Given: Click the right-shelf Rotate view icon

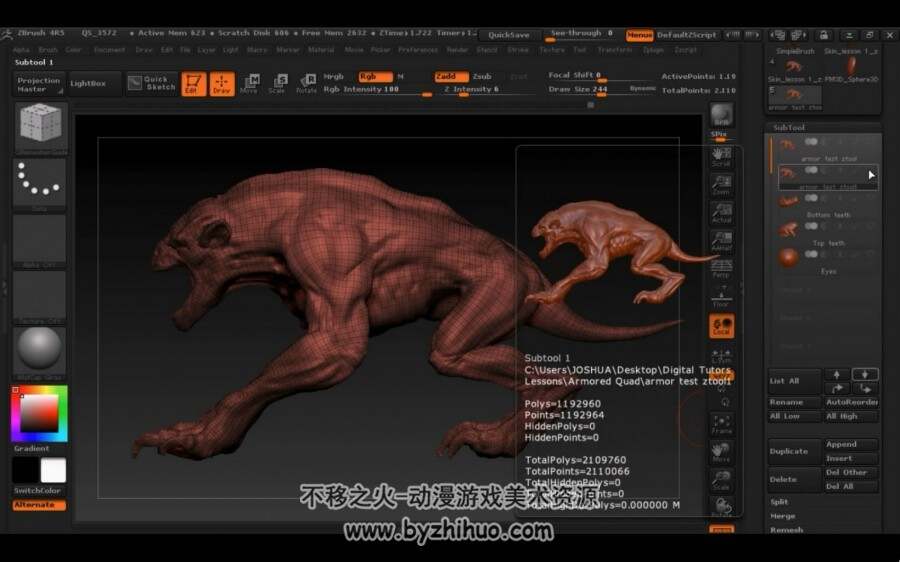Looking at the screenshot, I should pyautogui.click(x=721, y=507).
